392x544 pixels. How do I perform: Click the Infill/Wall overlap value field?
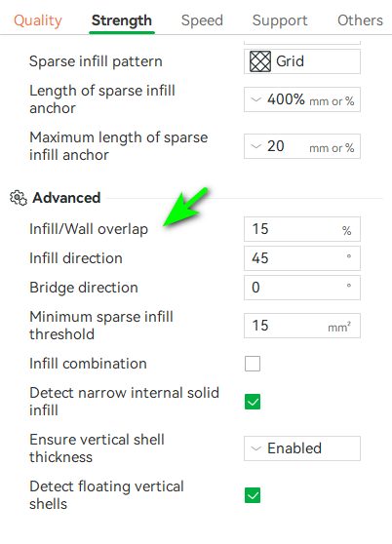[x=302, y=229]
